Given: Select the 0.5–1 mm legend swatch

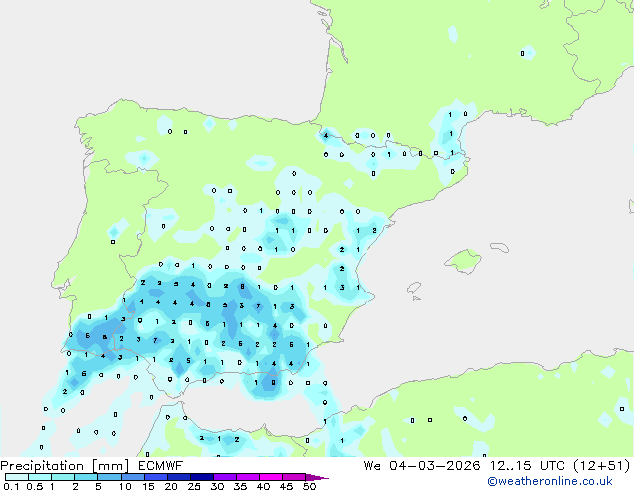Looking at the screenshot, I should click(40, 477).
